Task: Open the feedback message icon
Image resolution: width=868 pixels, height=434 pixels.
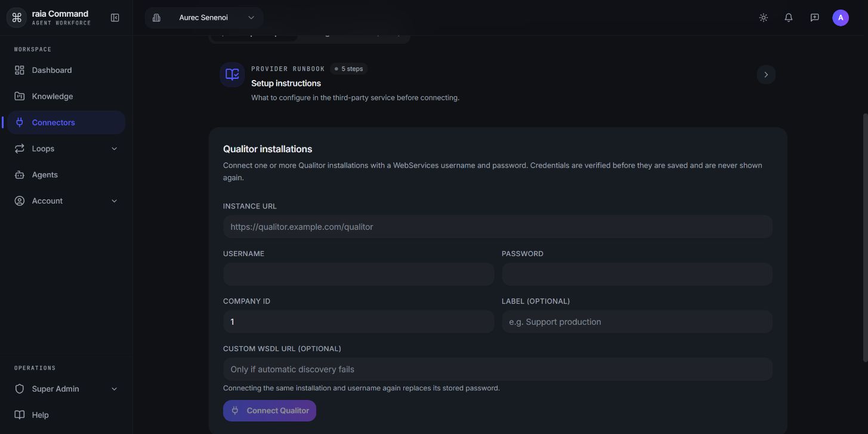Action: pyautogui.click(x=814, y=18)
